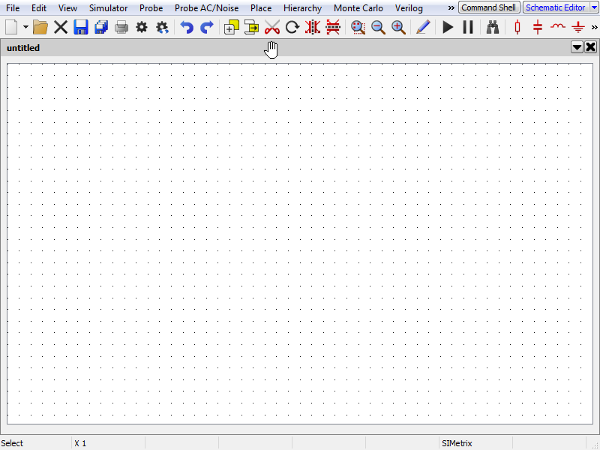The width and height of the screenshot is (600, 450).
Task: Open the Monte Carlo menu
Action: [358, 8]
